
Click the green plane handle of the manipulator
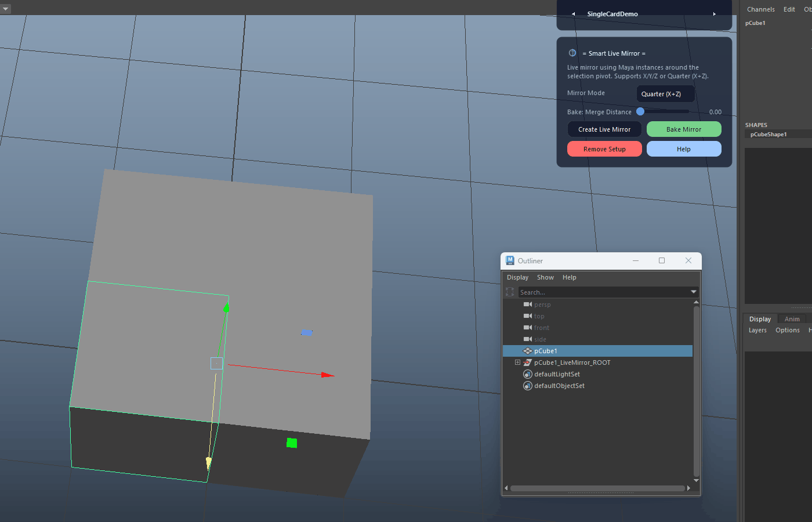292,443
